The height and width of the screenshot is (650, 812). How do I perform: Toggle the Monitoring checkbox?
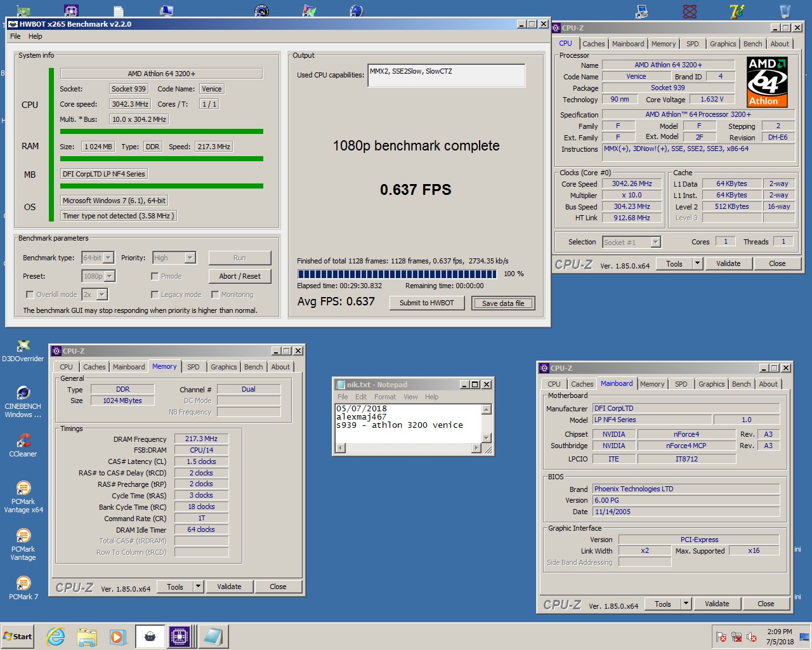[215, 295]
